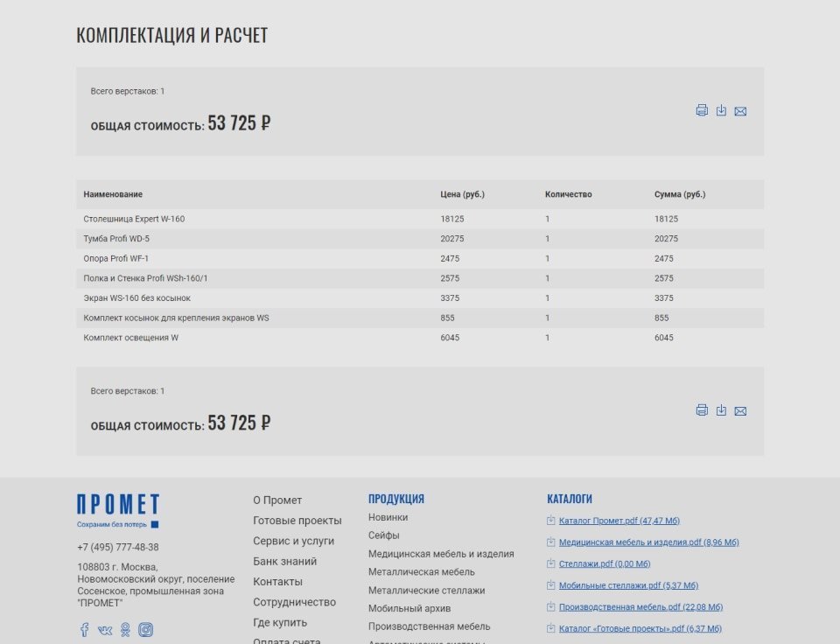Select row Опора Profi WF-1
840x644 pixels.
pos(420,258)
